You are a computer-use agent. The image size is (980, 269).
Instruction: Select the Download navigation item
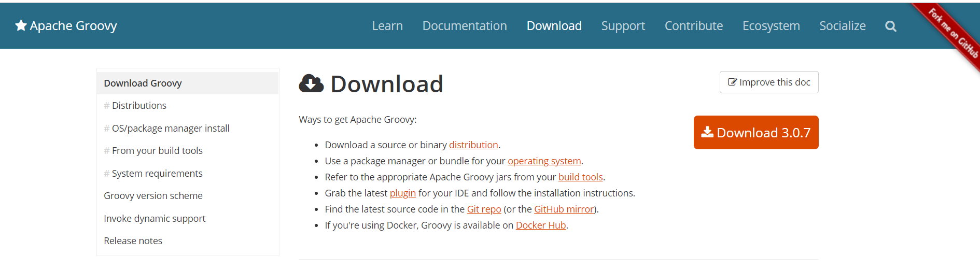554,26
